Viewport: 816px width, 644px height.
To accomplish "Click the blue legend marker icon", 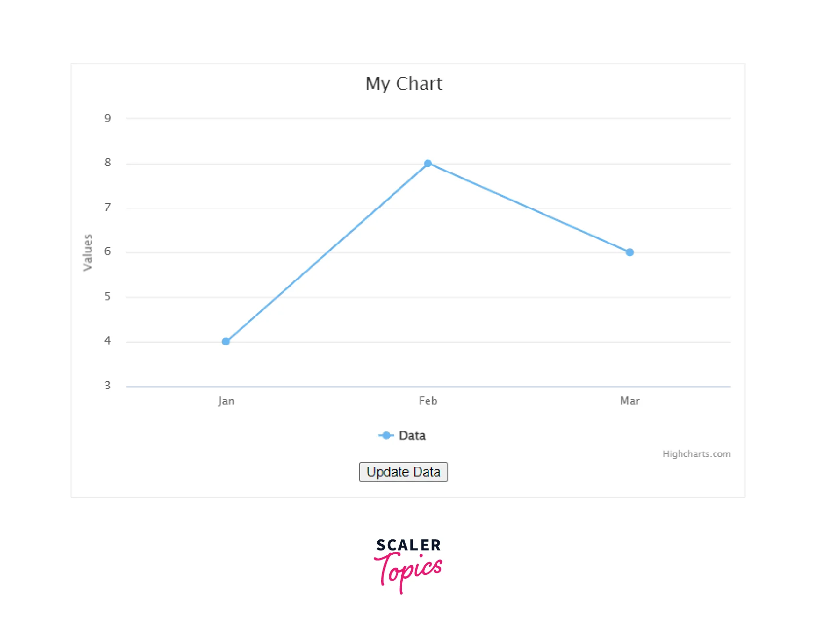I will pos(386,436).
